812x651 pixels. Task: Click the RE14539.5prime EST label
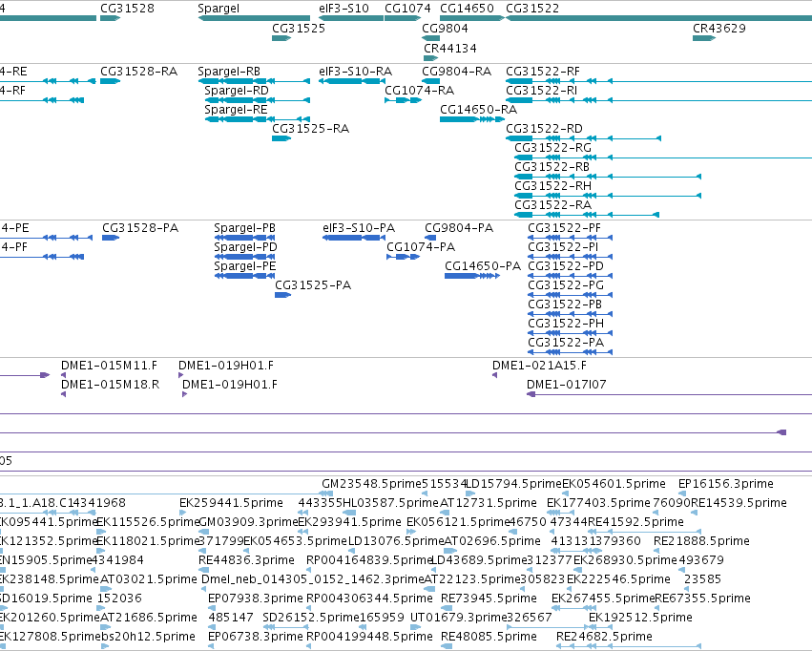[x=739, y=503]
